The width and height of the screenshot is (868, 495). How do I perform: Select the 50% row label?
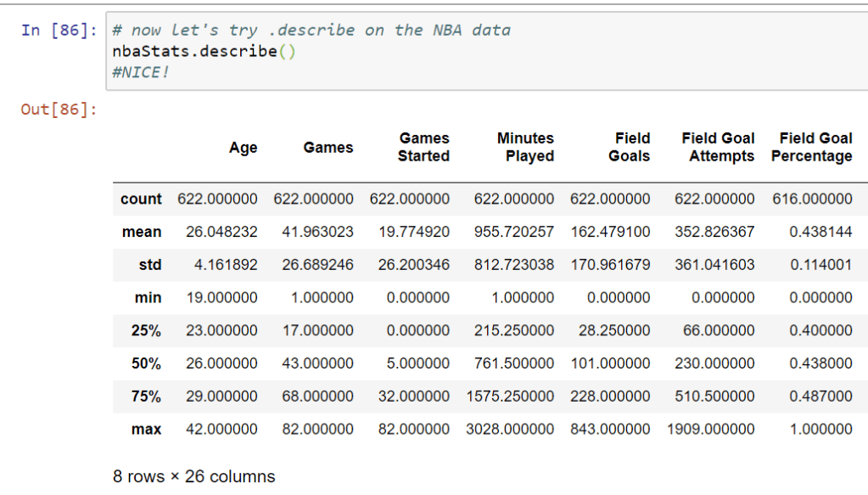146,363
